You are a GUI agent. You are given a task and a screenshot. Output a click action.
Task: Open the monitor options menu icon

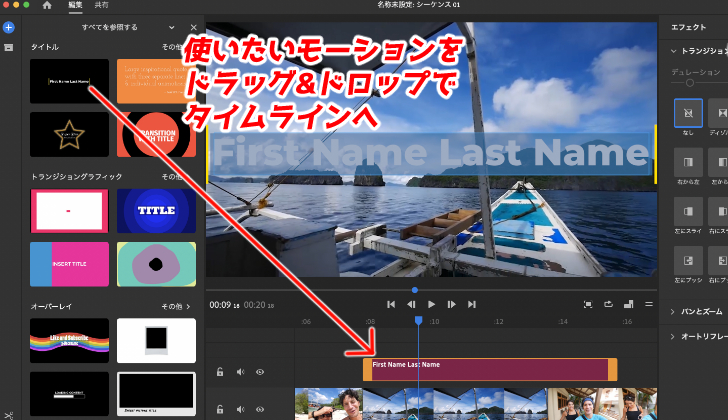click(649, 304)
